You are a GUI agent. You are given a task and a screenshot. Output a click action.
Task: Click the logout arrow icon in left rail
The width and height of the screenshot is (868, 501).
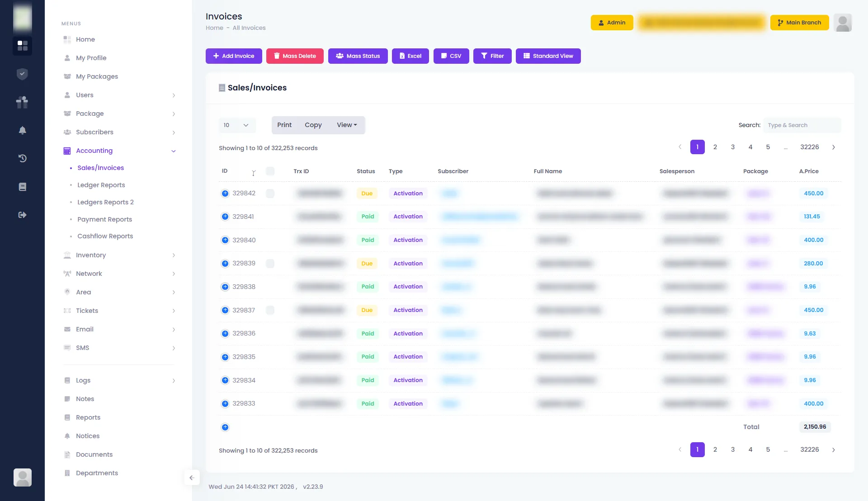click(x=22, y=215)
